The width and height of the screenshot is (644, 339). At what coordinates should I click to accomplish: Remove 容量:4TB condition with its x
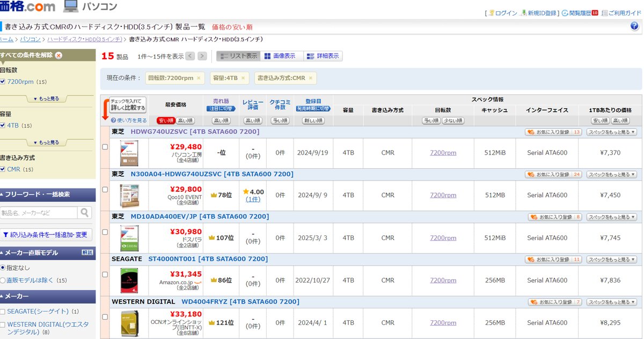(243, 78)
